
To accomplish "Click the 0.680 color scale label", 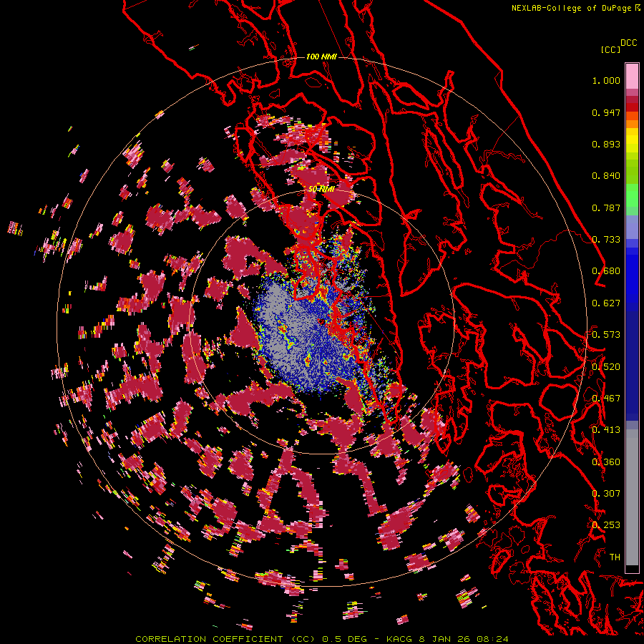I will point(606,271).
